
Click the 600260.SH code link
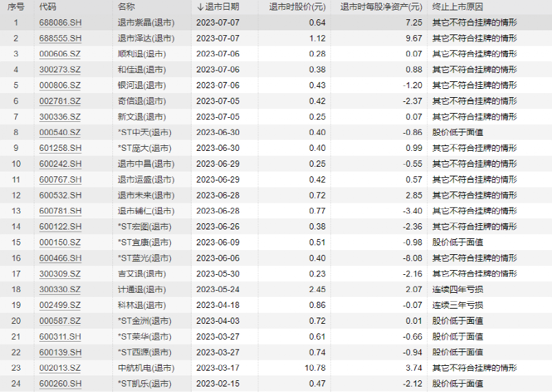pyautogui.click(x=60, y=384)
